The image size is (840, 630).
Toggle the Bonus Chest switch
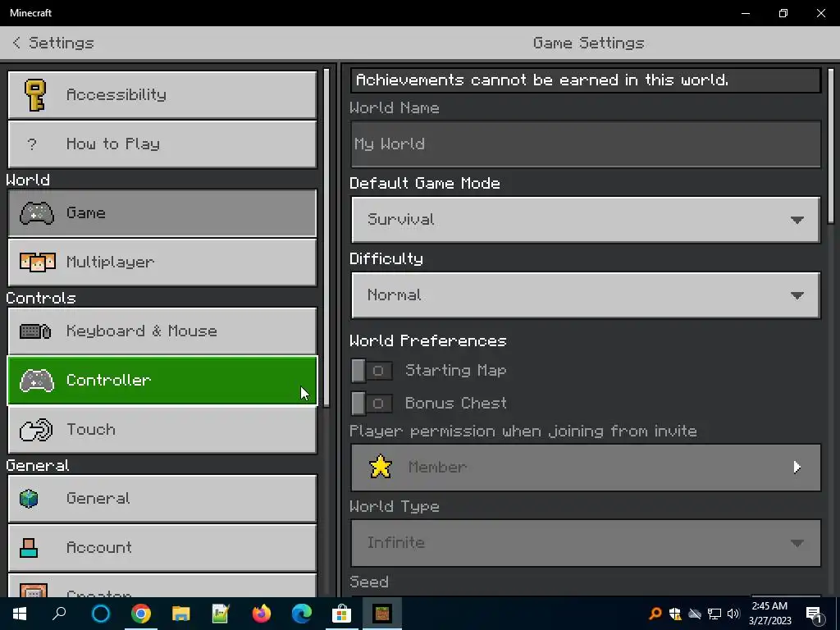372,404
